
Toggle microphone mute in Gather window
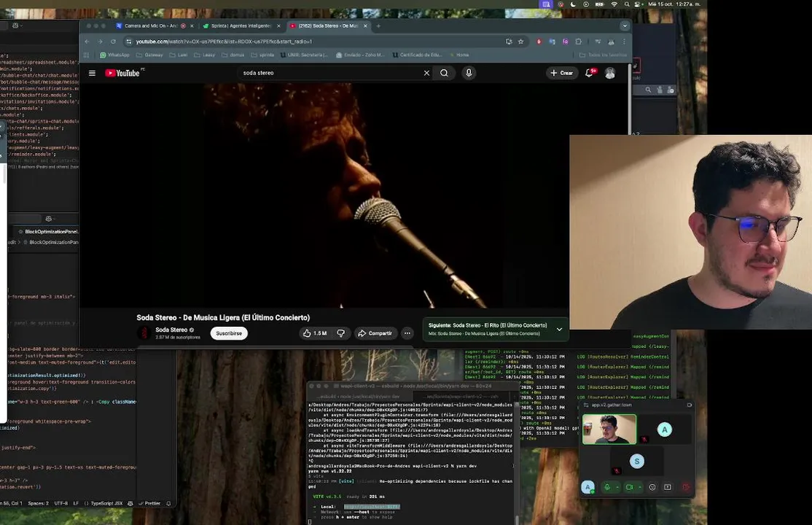coord(607,487)
